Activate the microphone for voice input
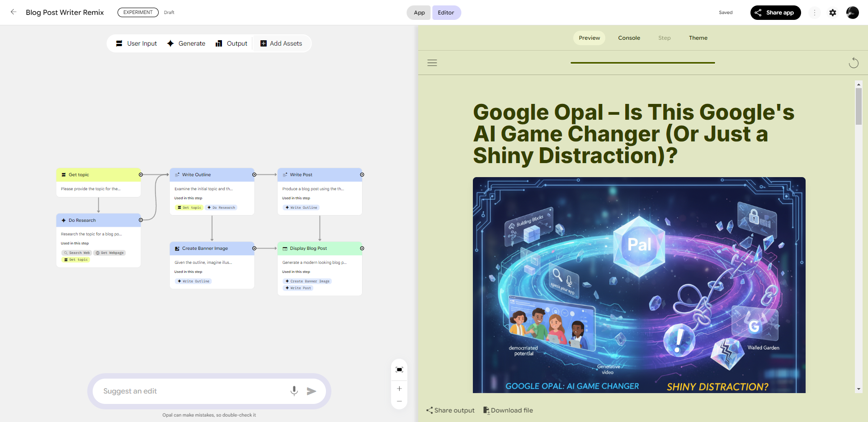Image resolution: width=868 pixels, height=422 pixels. click(x=294, y=391)
